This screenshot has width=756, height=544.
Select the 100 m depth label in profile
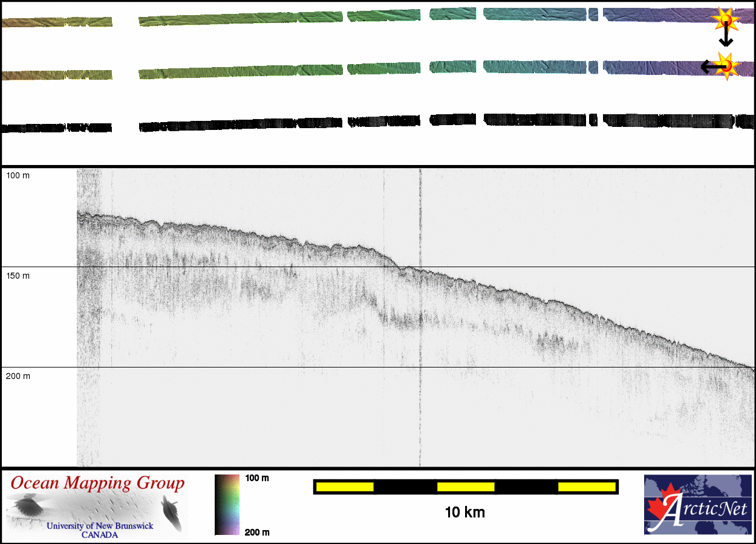18,175
